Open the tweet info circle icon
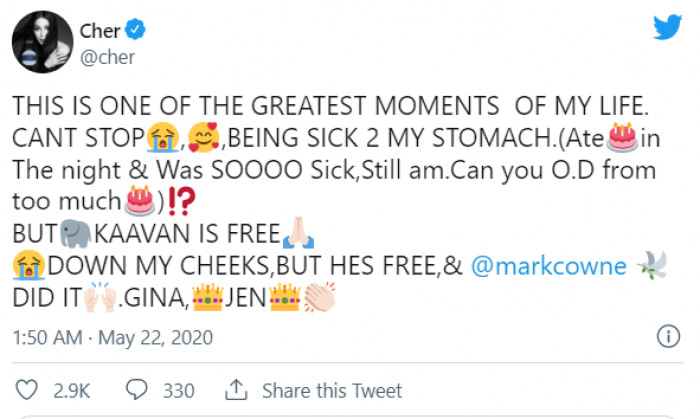The height and width of the screenshot is (419, 700). click(x=665, y=335)
